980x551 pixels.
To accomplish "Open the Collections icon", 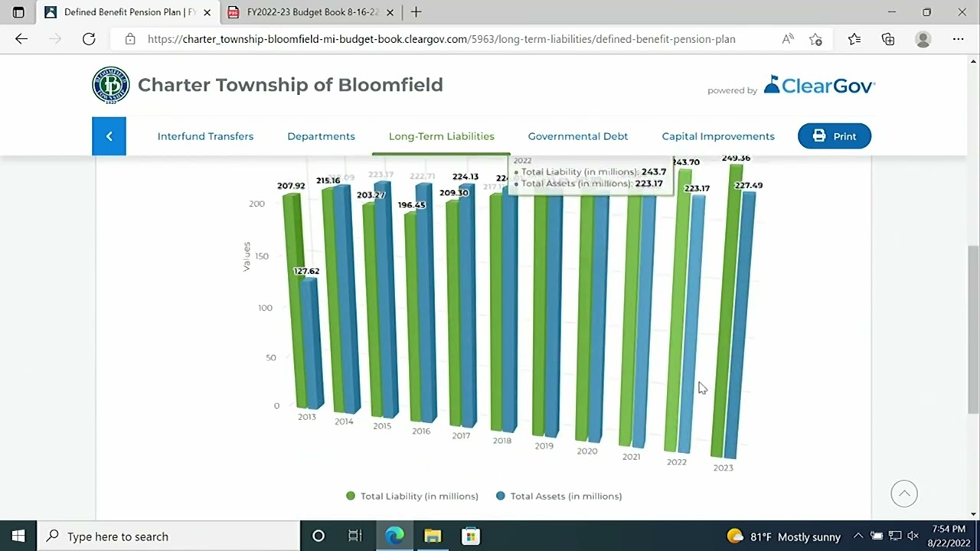I will [x=888, y=39].
